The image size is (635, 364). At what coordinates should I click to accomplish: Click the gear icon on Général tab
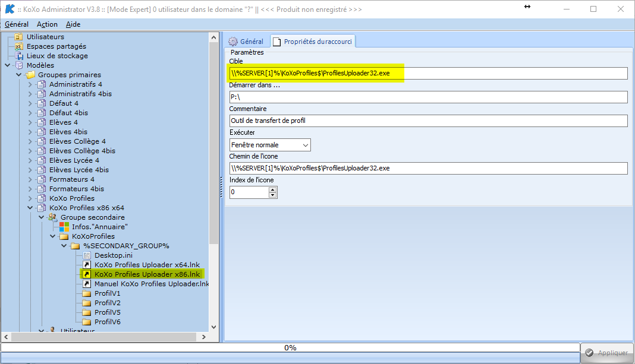[x=233, y=41]
